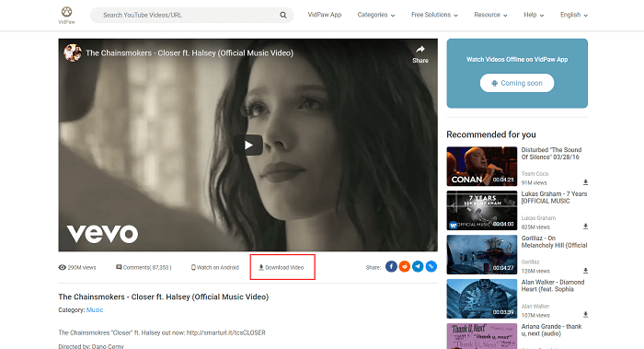Viewport: 644px width, 349px height.
Task: Open the Free Solutions dropdown
Action: pos(434,15)
